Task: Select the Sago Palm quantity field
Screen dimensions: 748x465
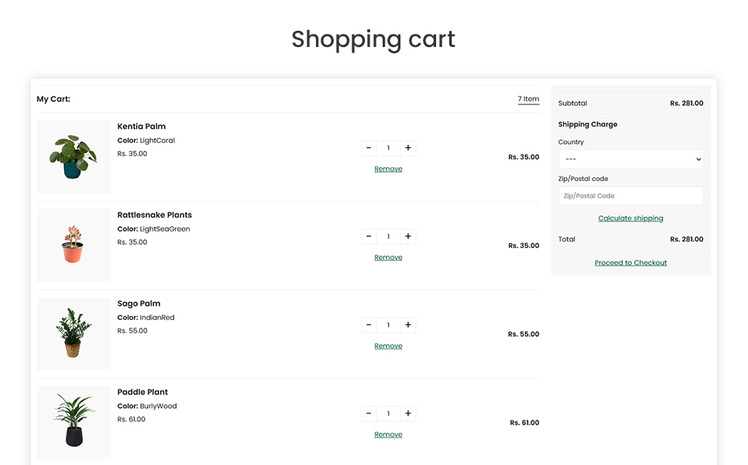Action: coord(388,325)
